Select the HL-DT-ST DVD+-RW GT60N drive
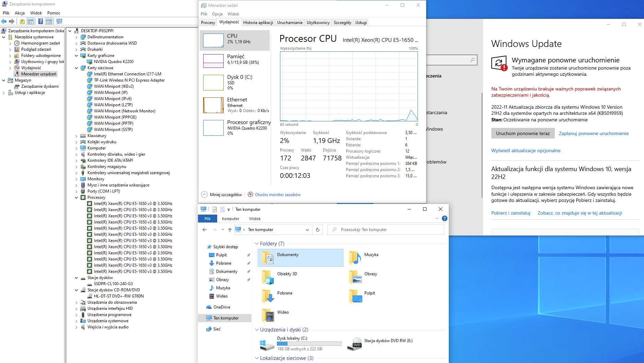The width and height of the screenshot is (644, 363). (119, 296)
